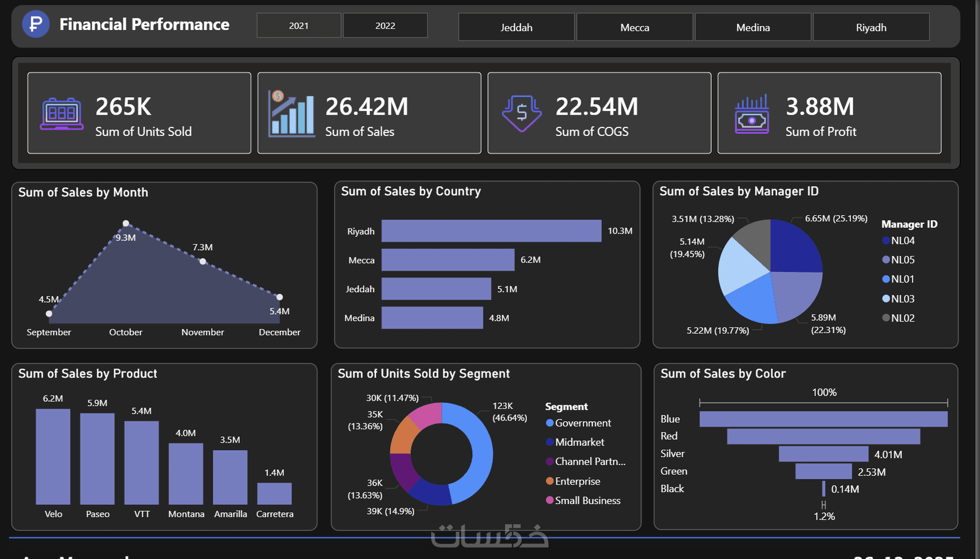
Task: Click the Sum of Profit money icon
Action: pos(752,114)
